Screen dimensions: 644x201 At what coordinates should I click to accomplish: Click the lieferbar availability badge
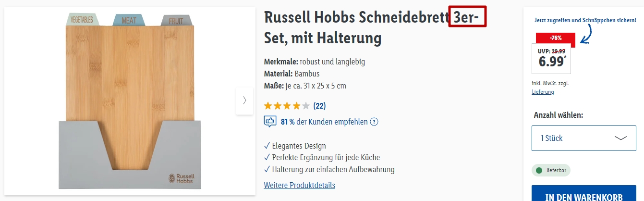point(551,170)
